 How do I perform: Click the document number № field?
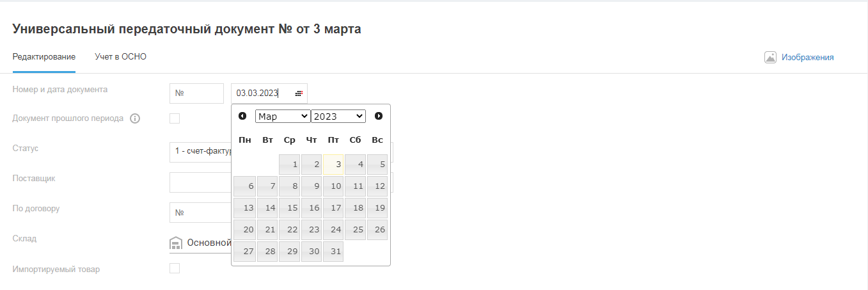coord(197,93)
